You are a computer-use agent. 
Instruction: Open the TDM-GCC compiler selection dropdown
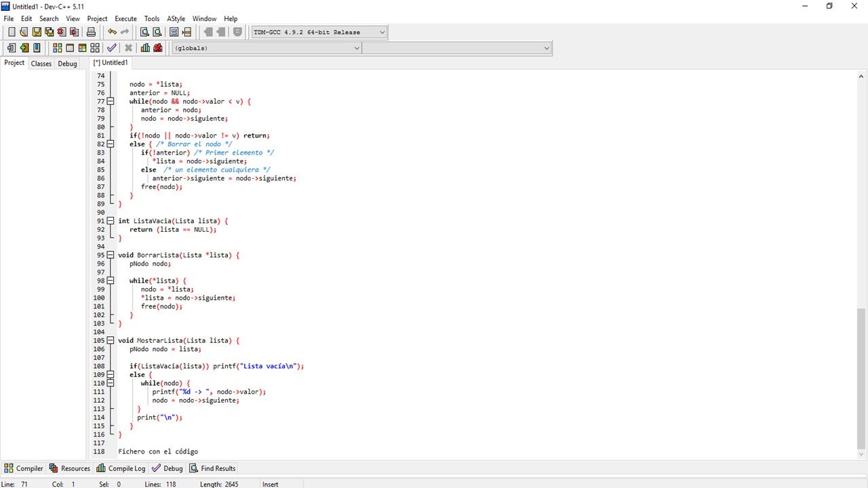(382, 32)
